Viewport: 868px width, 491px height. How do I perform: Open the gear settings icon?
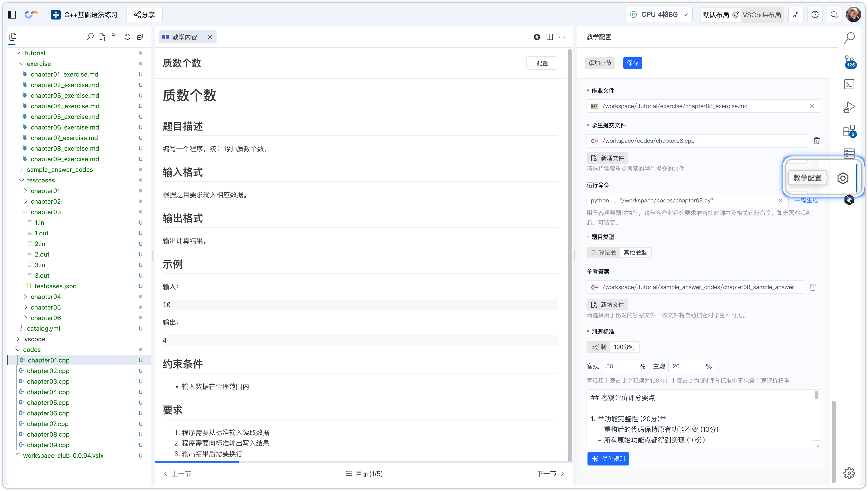(x=849, y=473)
